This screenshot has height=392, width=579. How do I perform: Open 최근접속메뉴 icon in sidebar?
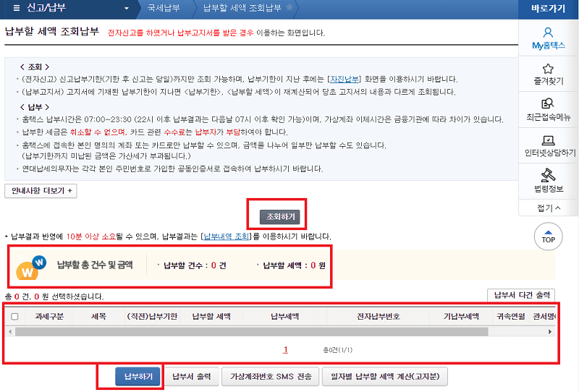tap(548, 103)
